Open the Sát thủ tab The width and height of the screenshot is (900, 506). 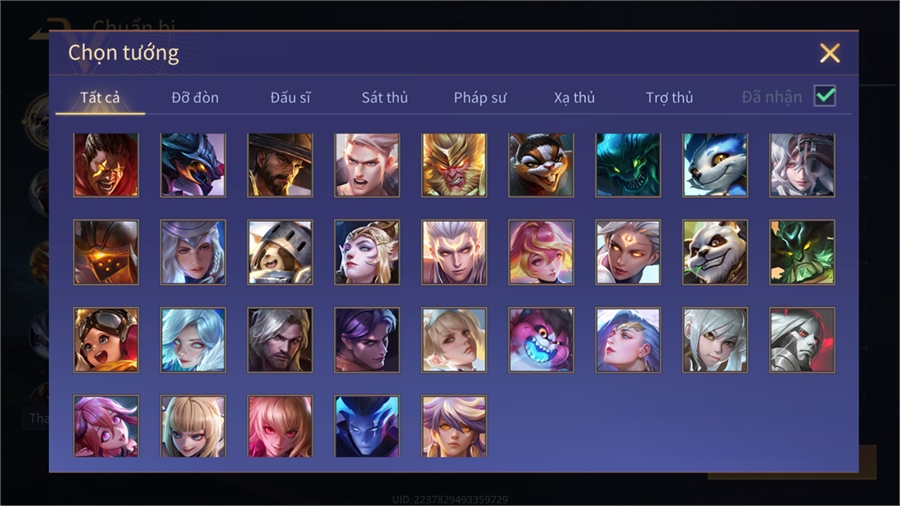pos(385,98)
